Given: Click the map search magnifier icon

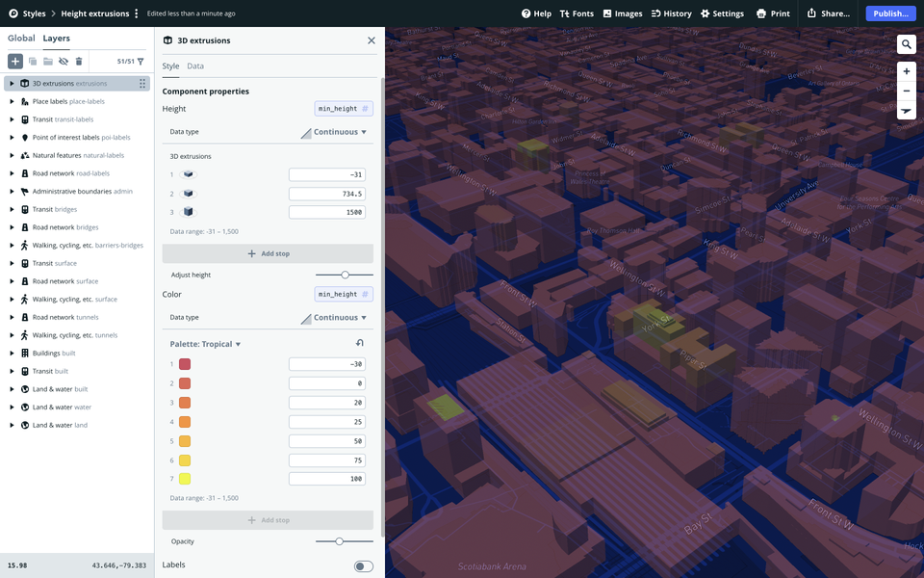Looking at the screenshot, I should coord(906,44).
